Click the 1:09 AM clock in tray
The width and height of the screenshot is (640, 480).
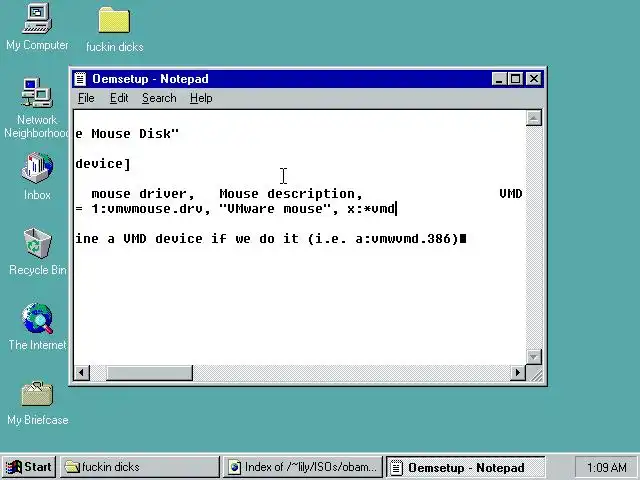(x=607, y=467)
